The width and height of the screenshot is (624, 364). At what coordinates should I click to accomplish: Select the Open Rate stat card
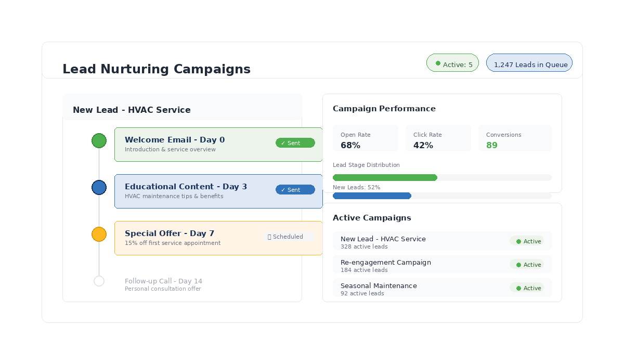pyautogui.click(x=365, y=138)
